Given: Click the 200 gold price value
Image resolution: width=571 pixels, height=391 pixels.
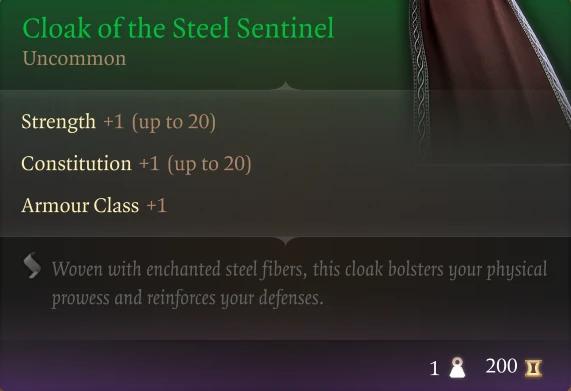Looking at the screenshot, I should [x=501, y=366].
